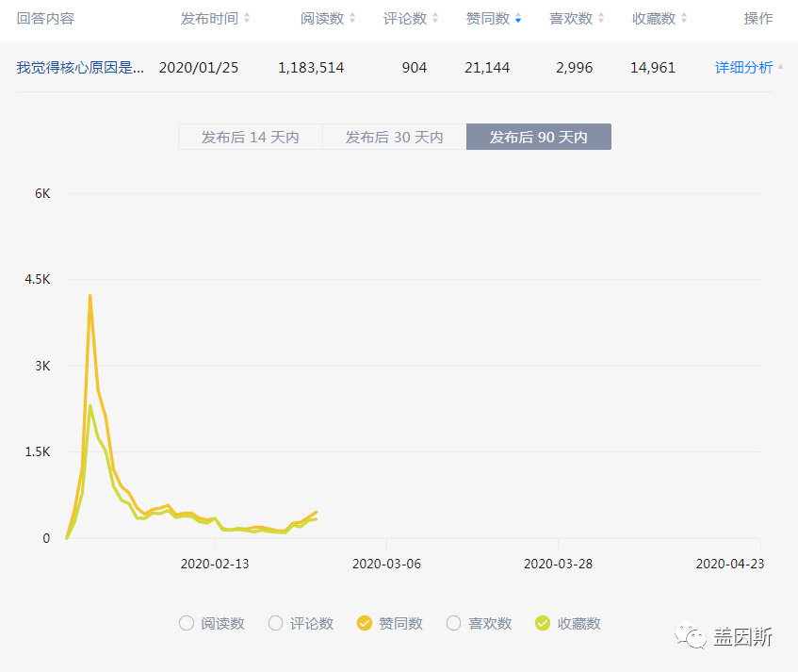Sort by 赞同数 column arrows
Viewport: 798px width, 672px height.
point(518,18)
